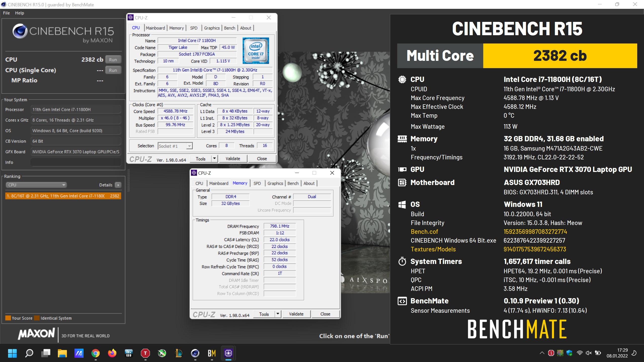Open SPD tab in lower CPU-Z window
Viewport: 644px width, 362px height.
click(257, 183)
